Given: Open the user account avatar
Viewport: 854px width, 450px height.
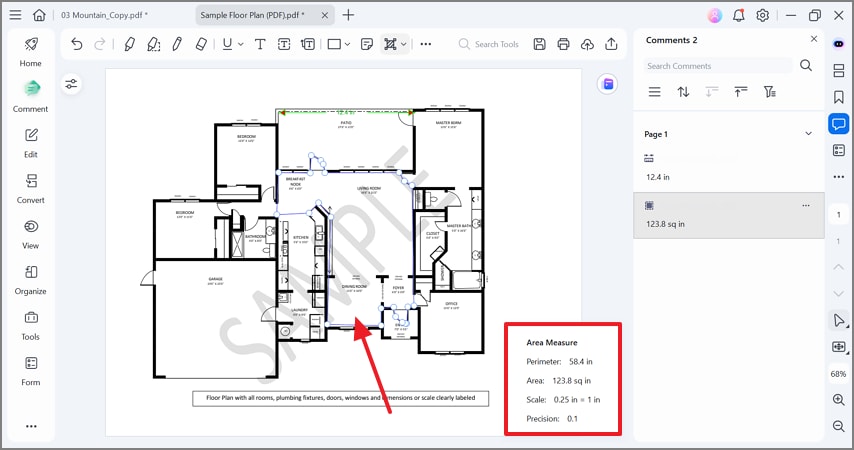Looking at the screenshot, I should tap(715, 15).
